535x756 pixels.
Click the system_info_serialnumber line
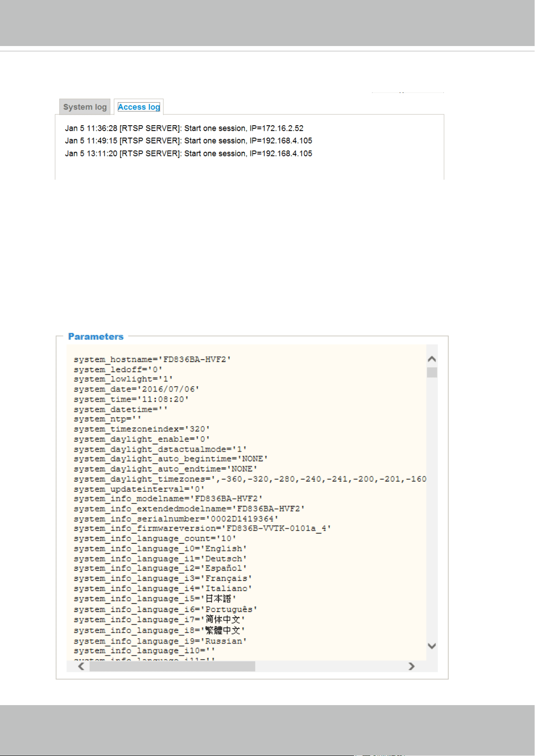pyautogui.click(x=176, y=519)
